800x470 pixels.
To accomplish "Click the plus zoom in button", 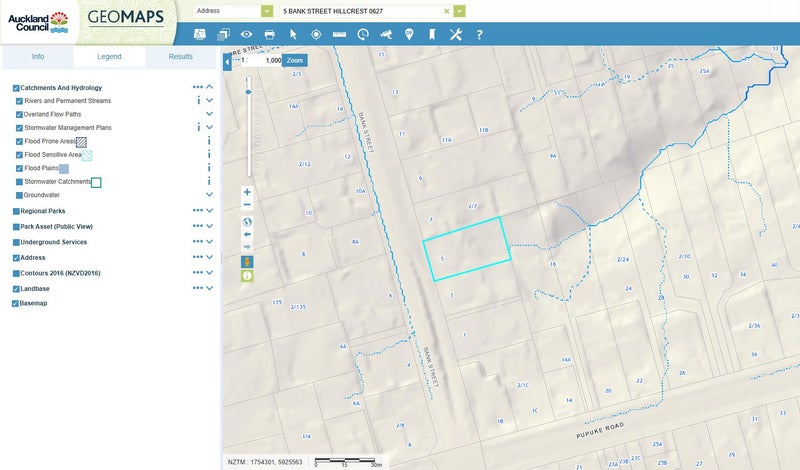I will click(247, 192).
